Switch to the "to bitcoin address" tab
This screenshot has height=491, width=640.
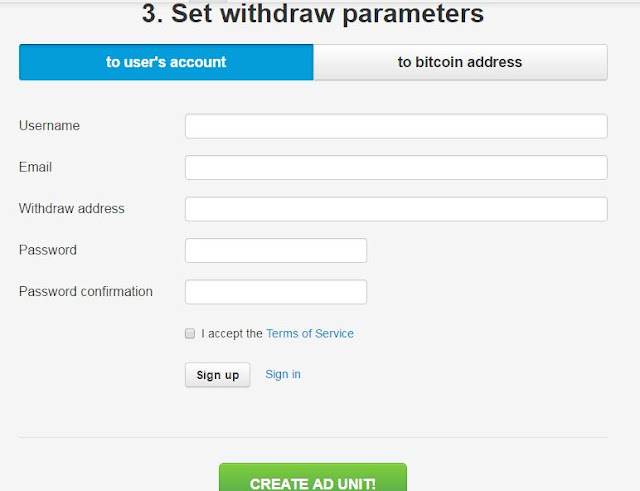[x=460, y=62]
